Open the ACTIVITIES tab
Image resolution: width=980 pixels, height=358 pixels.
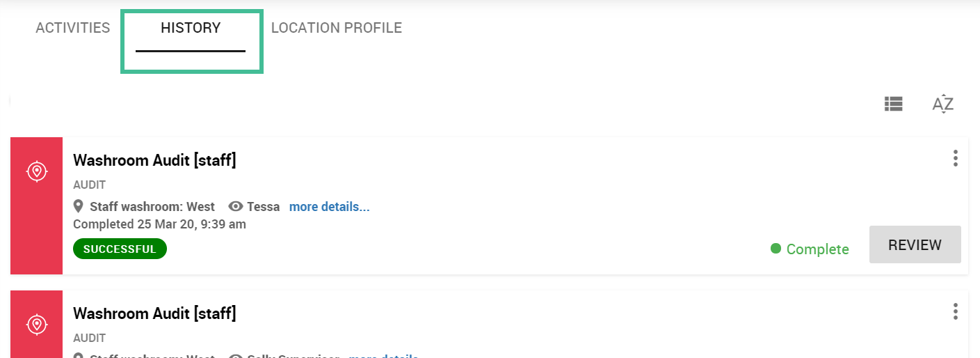click(73, 29)
